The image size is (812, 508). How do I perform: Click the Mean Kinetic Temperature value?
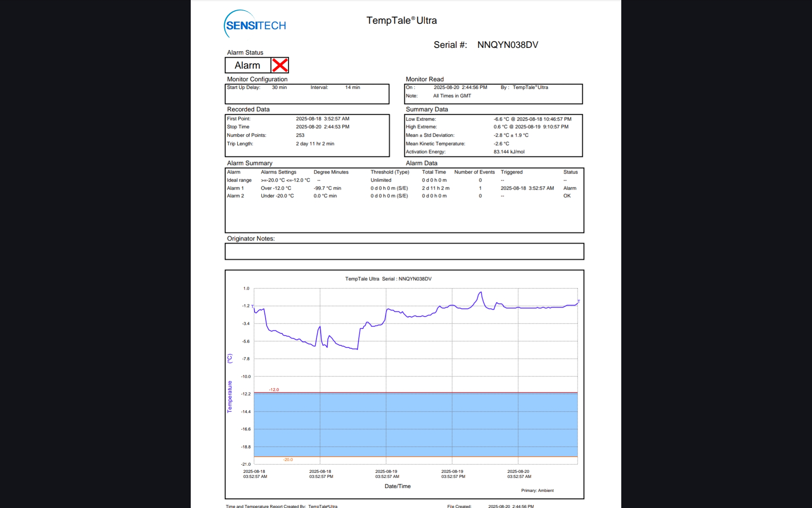501,144
